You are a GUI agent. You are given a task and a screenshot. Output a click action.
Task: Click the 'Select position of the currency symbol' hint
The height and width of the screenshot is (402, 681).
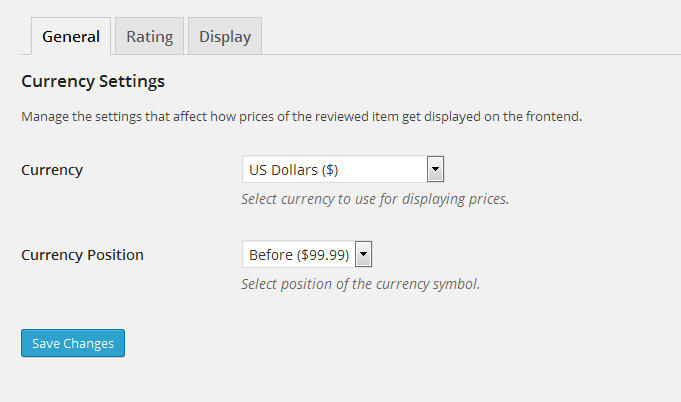click(x=360, y=283)
